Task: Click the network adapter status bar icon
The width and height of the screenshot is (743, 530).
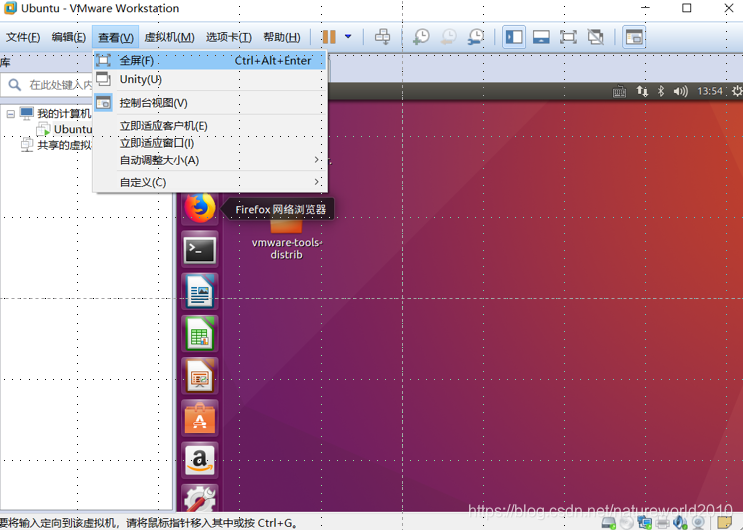Action: pos(645,523)
